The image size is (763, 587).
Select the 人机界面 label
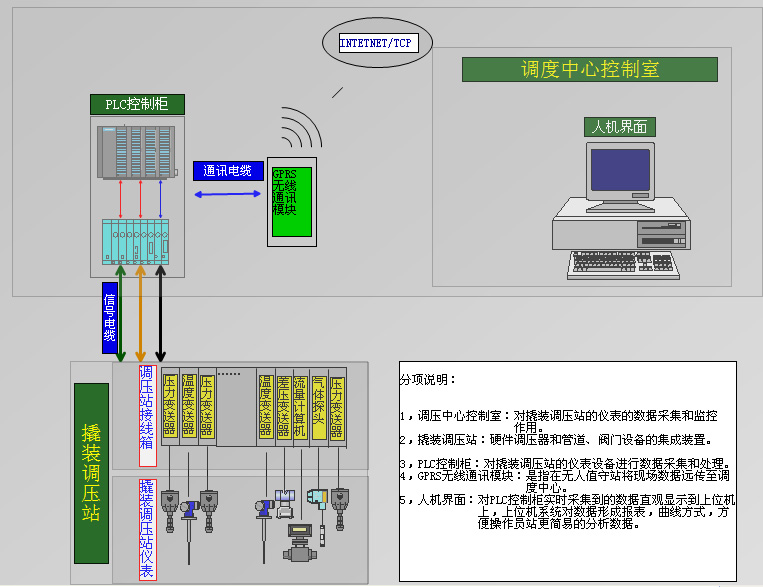coord(619,127)
